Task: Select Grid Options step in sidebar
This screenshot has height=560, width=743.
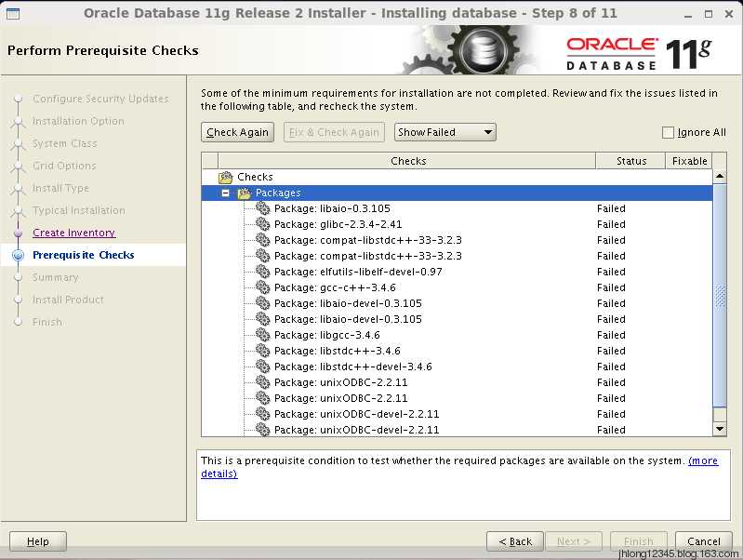Action: tap(64, 166)
